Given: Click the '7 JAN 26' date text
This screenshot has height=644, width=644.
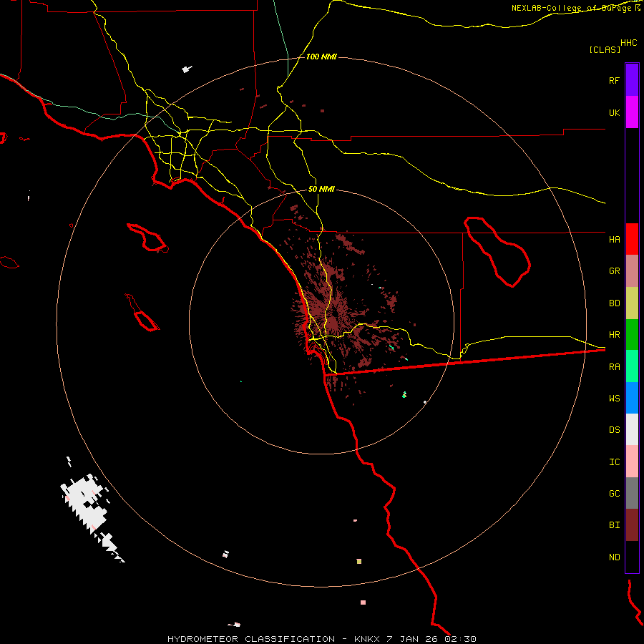Looking at the screenshot, I should coord(413,639).
